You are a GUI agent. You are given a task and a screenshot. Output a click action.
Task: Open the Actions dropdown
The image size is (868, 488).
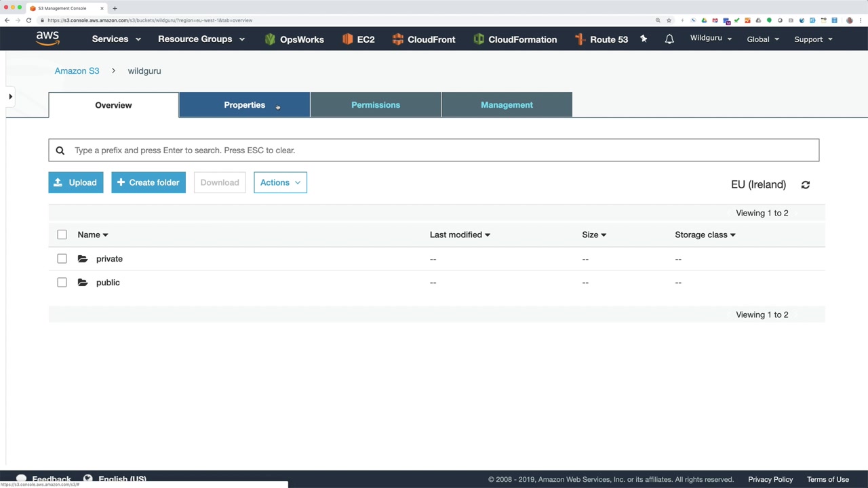(x=280, y=182)
